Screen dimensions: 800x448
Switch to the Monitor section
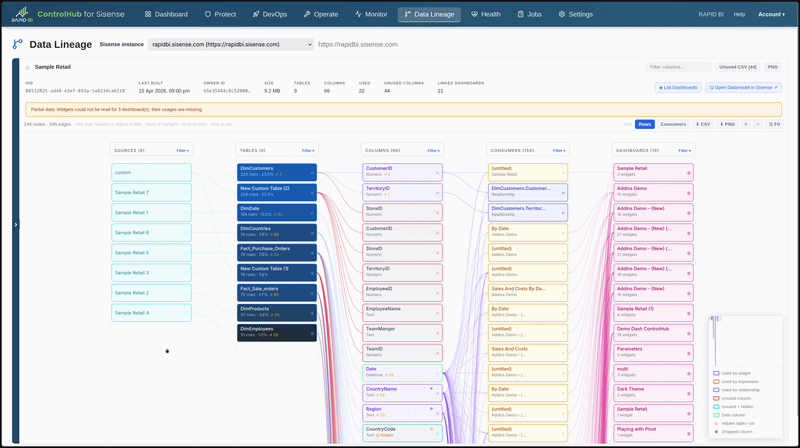[371, 14]
